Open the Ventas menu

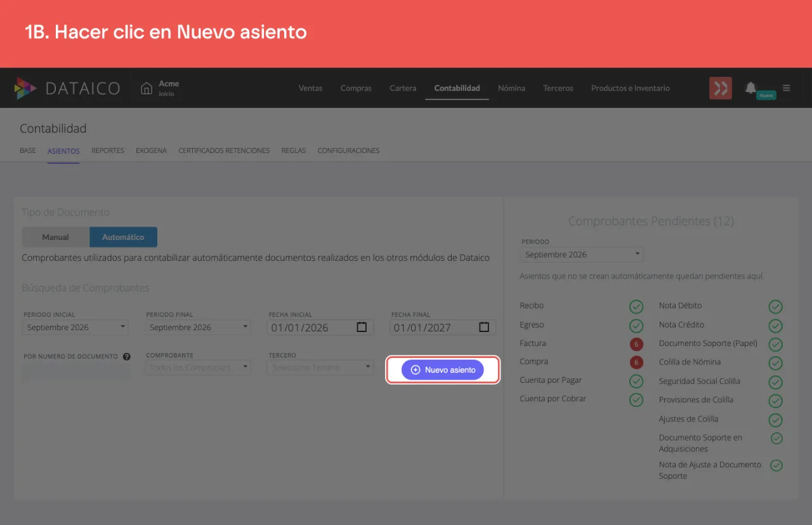coord(310,88)
